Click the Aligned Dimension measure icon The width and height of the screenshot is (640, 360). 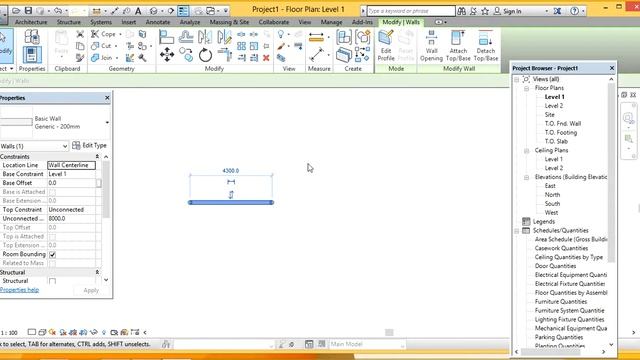(x=316, y=38)
